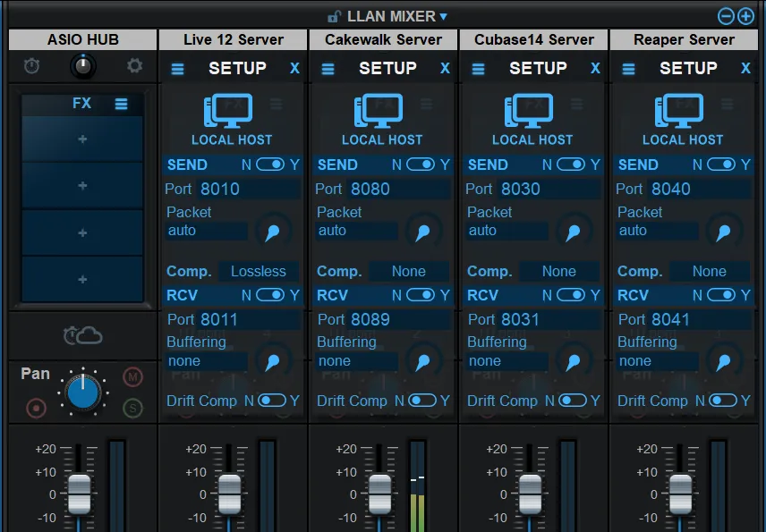
Task: Click the lock icon beside LLAN MIXER
Action: [x=334, y=17]
